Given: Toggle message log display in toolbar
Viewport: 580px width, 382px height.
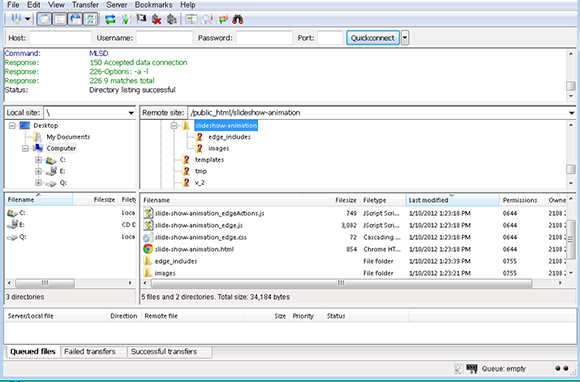Looking at the screenshot, I should (x=44, y=19).
